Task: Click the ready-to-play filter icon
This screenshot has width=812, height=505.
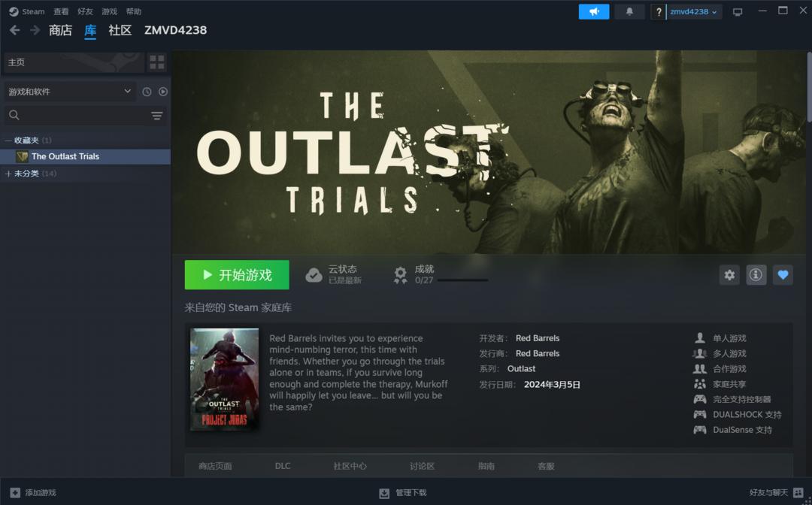Action: (x=163, y=92)
